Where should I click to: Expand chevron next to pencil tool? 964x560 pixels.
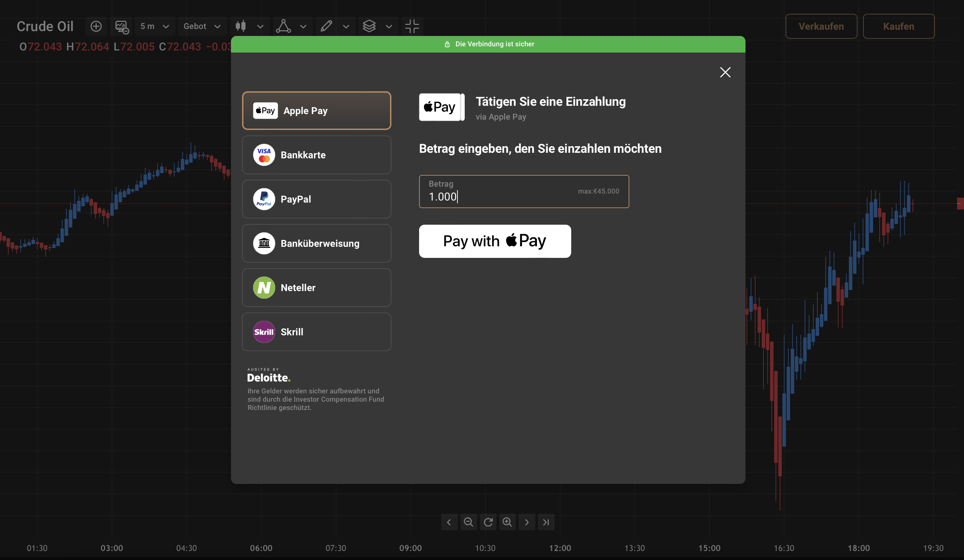pyautogui.click(x=346, y=26)
